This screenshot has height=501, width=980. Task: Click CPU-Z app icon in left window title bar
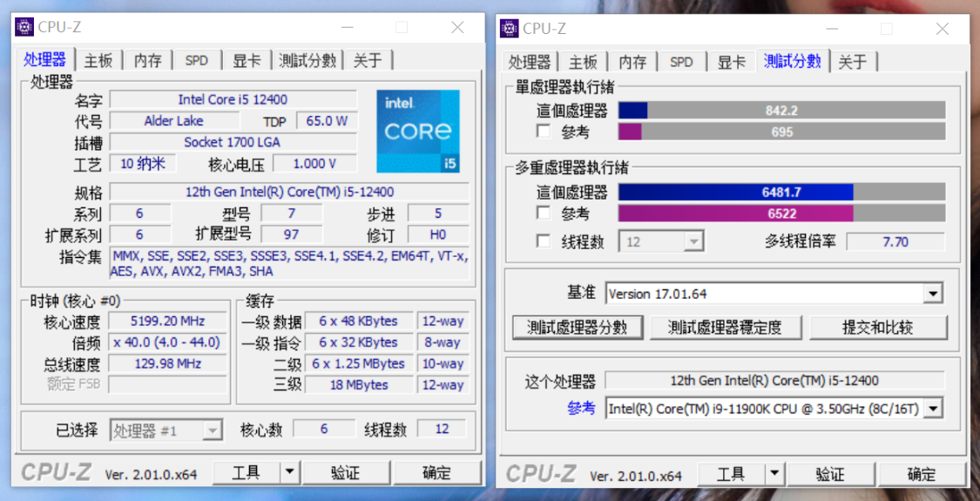(24, 27)
